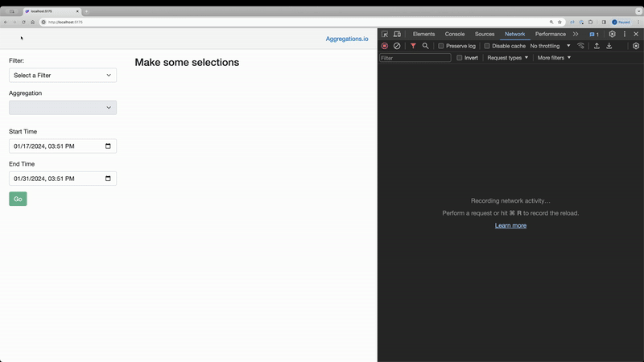Select the localhost:5175 browser tab

[x=51, y=11]
